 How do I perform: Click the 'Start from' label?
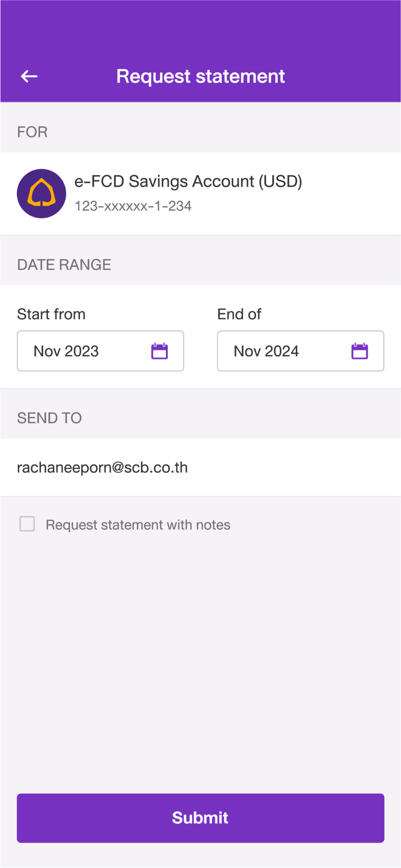pyautogui.click(x=51, y=314)
